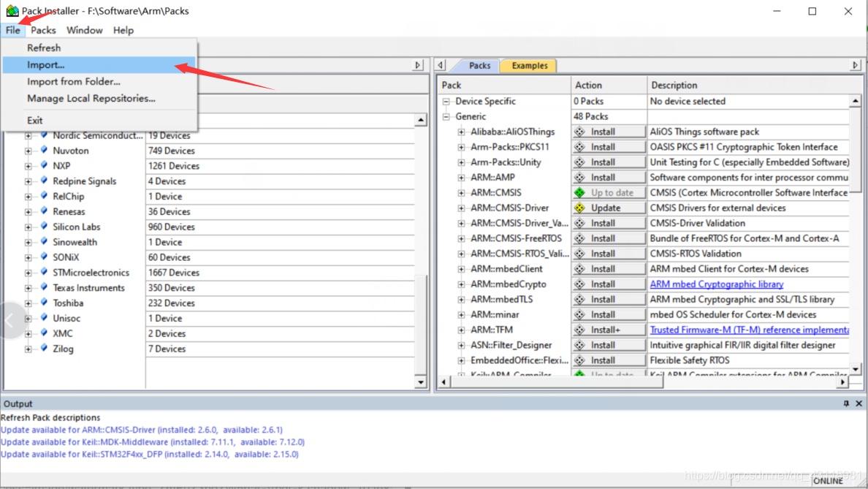This screenshot has width=868, height=489.
Task: Open the Help menu
Action: pos(123,30)
